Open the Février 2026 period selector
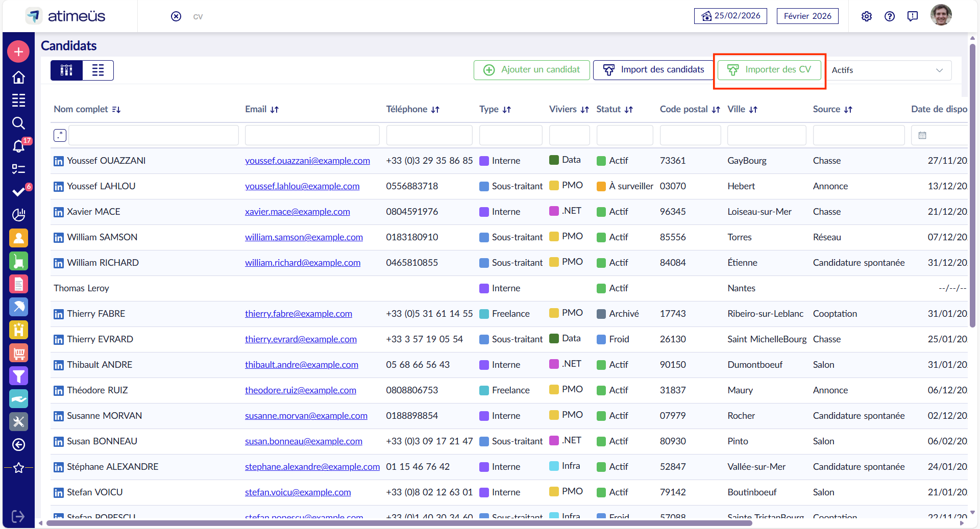The height and width of the screenshot is (529, 980). (x=807, y=16)
